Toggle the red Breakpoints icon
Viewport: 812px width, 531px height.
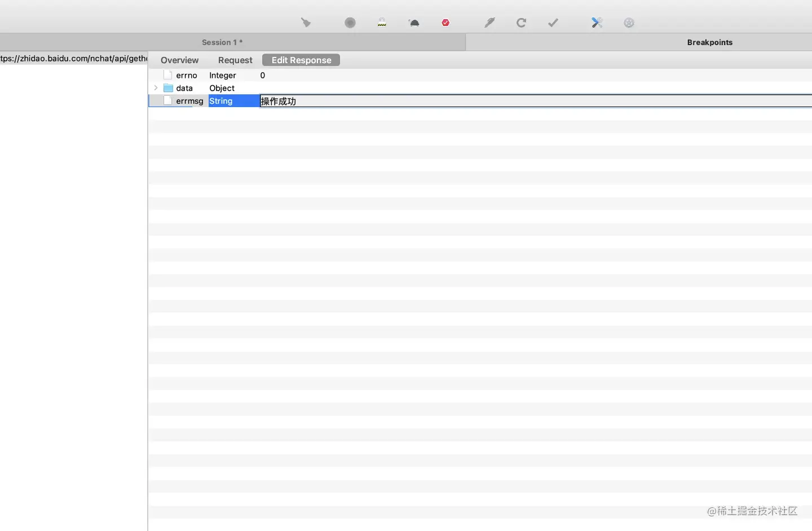(x=445, y=23)
